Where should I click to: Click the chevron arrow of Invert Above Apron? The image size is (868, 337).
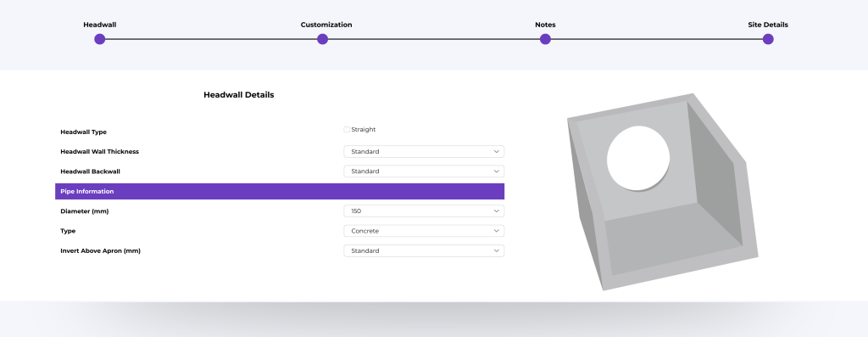(x=497, y=251)
